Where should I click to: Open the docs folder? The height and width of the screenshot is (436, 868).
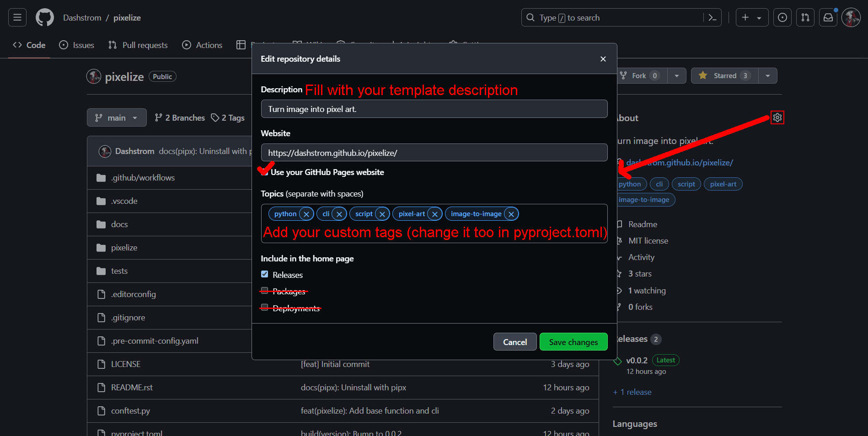119,224
